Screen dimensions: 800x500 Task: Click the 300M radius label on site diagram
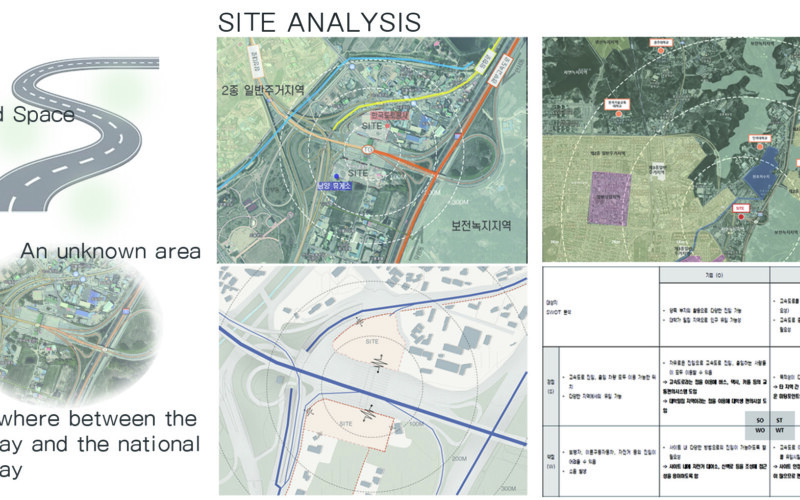pos(508,488)
